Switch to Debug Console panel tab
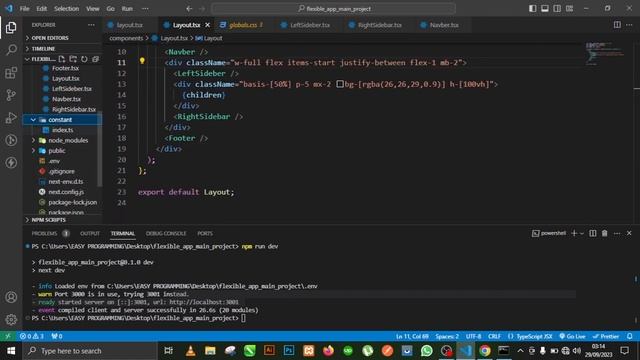Screen dimensions: 640x360 (166, 233)
